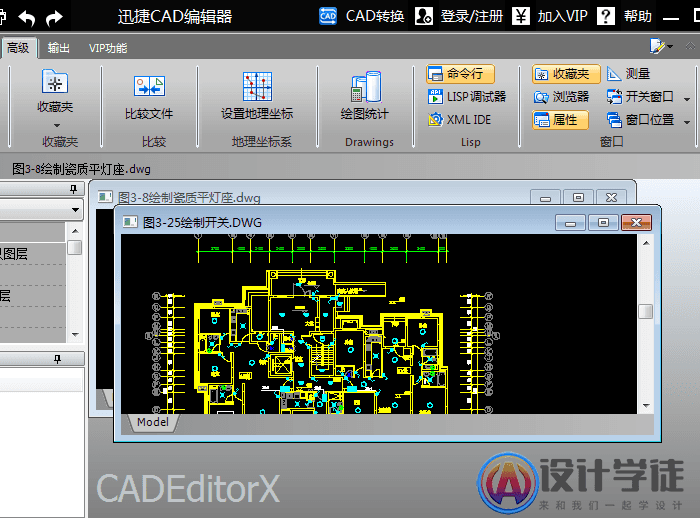Click the drawing window vertical scrollbar thumb
Image resolution: width=700 pixels, height=518 pixels.
point(646,311)
